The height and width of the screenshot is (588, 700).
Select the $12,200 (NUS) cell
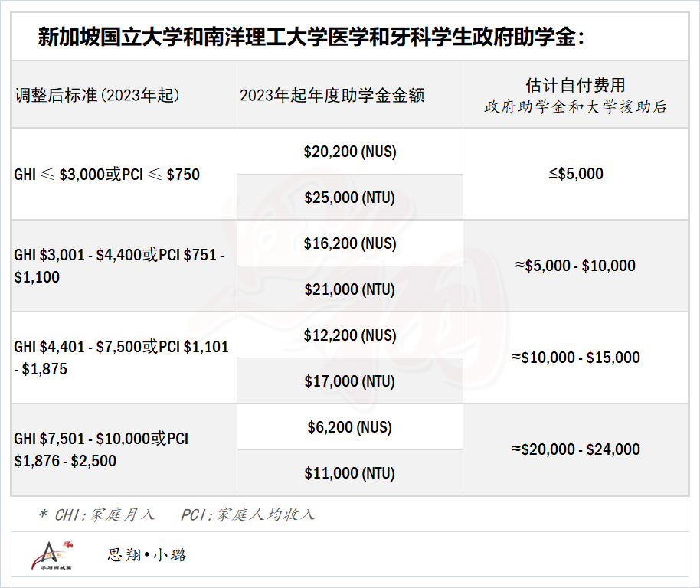350,335
